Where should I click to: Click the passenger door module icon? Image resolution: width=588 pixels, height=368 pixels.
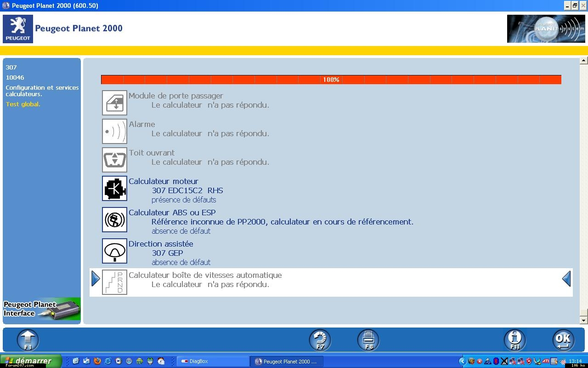114,103
